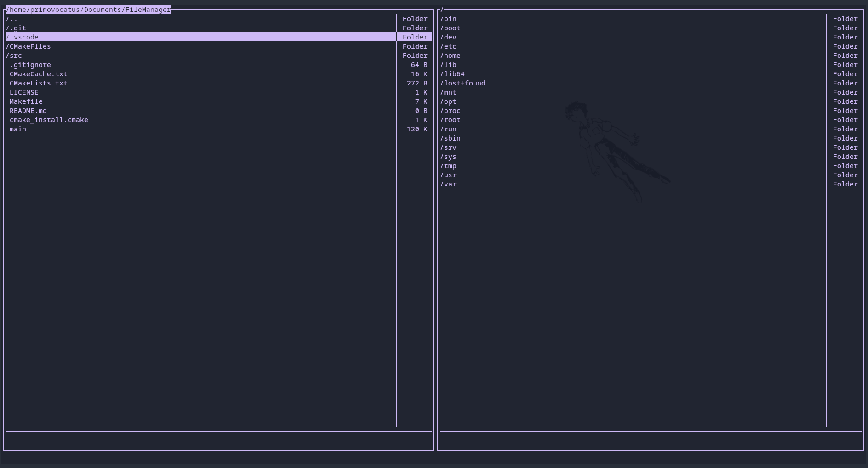This screenshot has width=868, height=468.
Task: Select the LICENSE file
Action: 24,92
